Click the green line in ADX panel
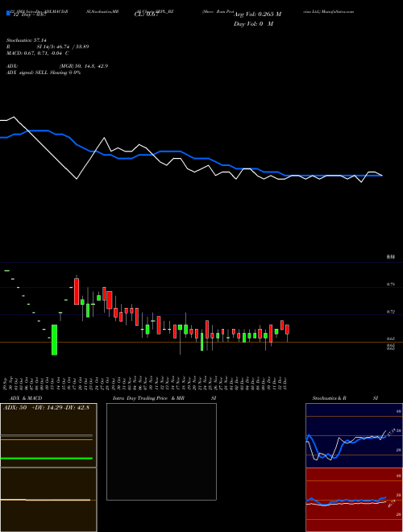403x532 pixels. click(47, 459)
